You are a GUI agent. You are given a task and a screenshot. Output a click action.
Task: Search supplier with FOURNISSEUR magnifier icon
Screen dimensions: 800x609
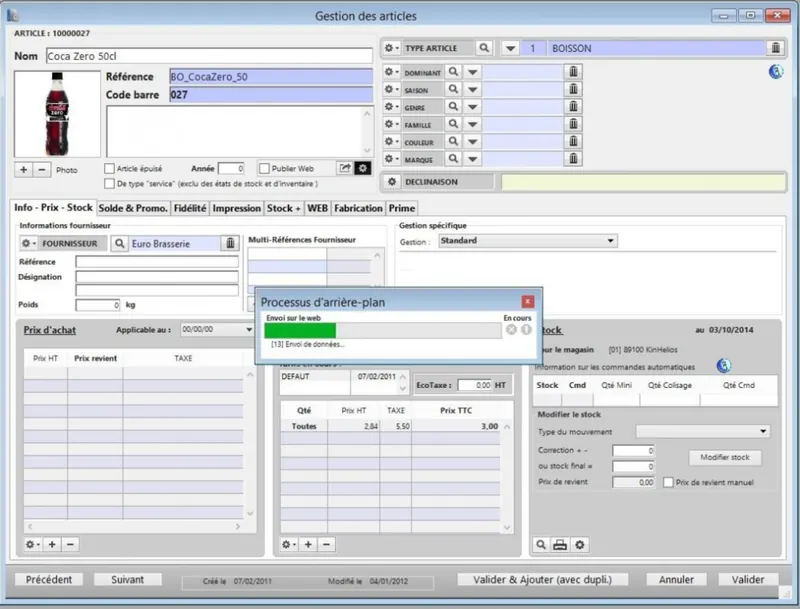tap(119, 243)
